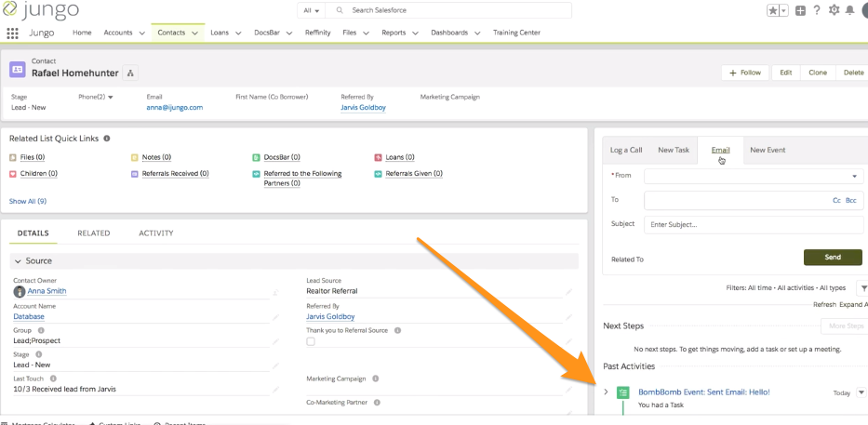Open the global actions plus icon

tap(800, 10)
